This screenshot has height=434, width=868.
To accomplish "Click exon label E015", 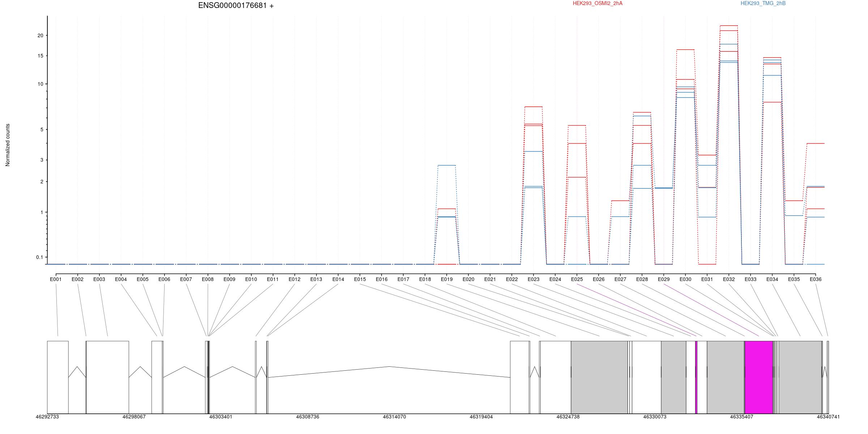I will pos(360,279).
